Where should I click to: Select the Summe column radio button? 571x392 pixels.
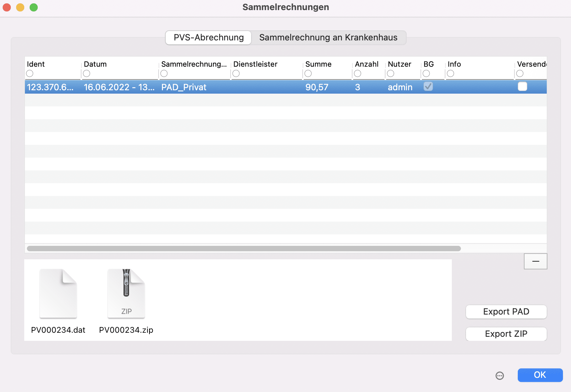coord(308,73)
